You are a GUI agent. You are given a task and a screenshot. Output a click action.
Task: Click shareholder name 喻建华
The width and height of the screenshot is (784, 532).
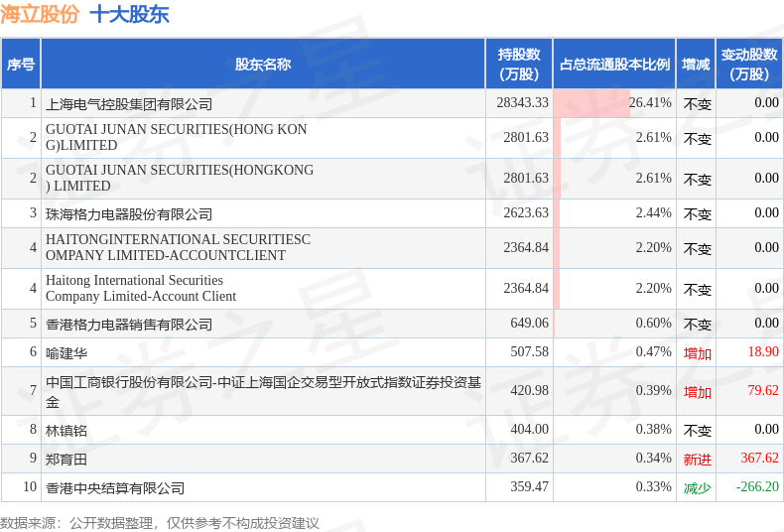(x=66, y=353)
